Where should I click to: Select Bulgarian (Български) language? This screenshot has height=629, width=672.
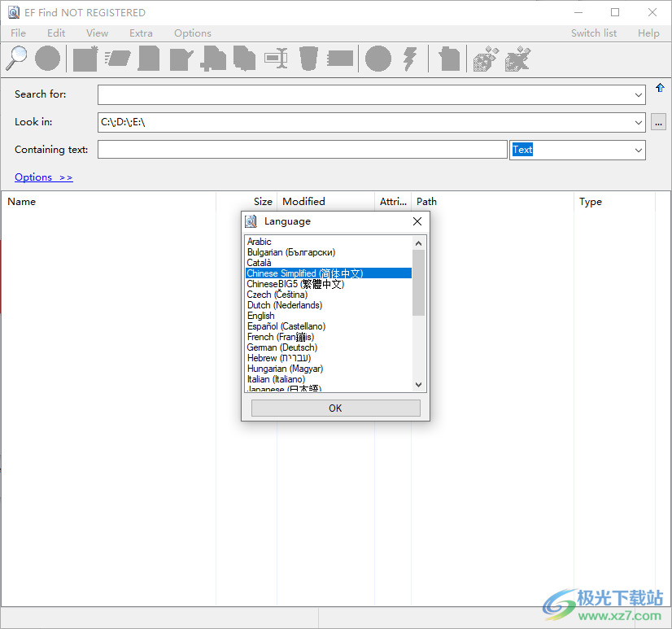point(329,252)
